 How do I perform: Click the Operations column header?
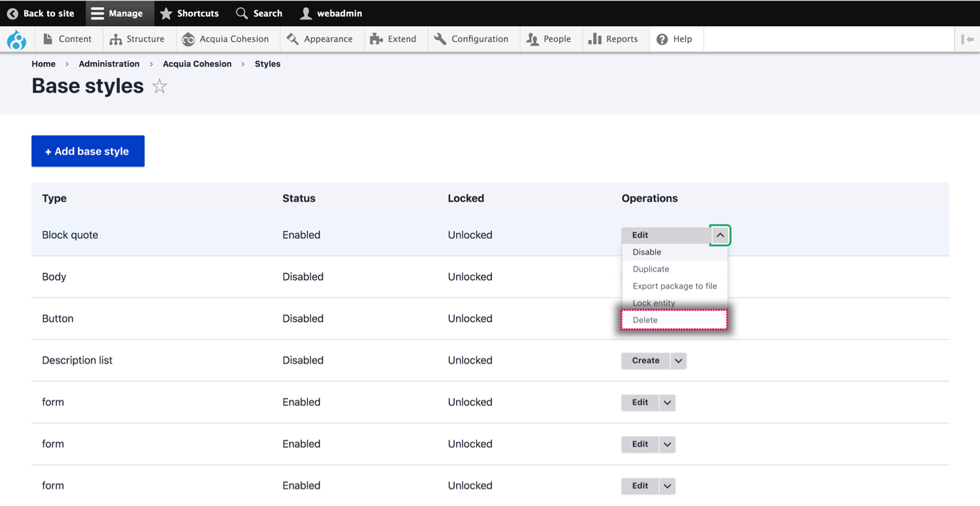(649, 198)
